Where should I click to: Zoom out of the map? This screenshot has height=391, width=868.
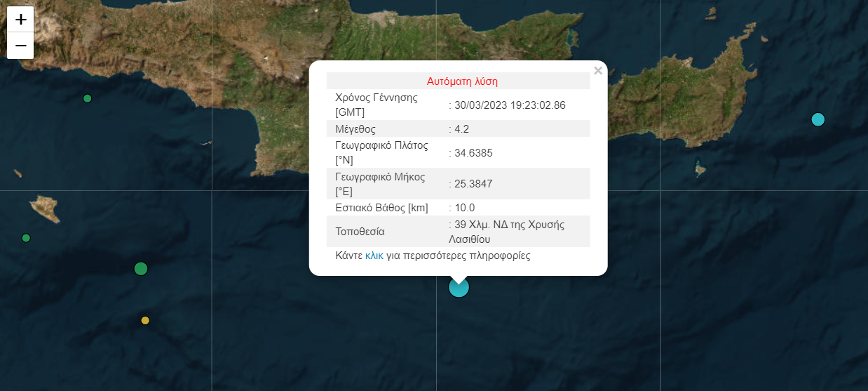20,46
